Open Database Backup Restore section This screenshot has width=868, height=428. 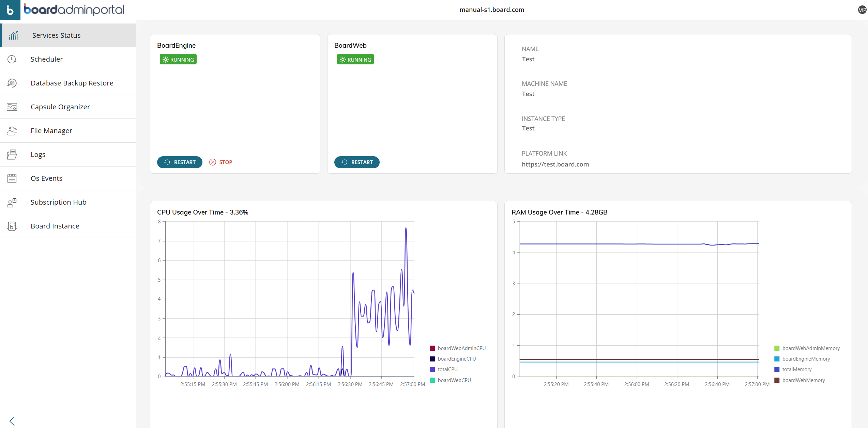point(68,83)
